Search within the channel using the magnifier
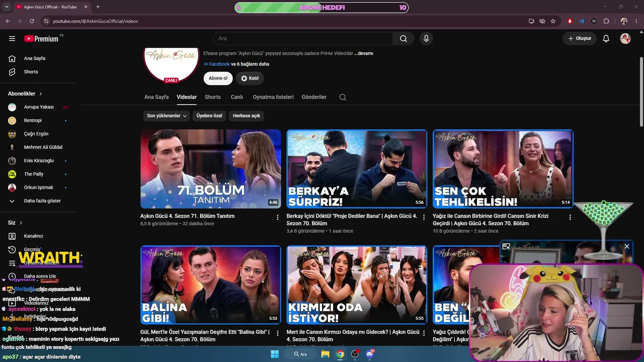This screenshot has height=362, width=644. click(x=343, y=97)
